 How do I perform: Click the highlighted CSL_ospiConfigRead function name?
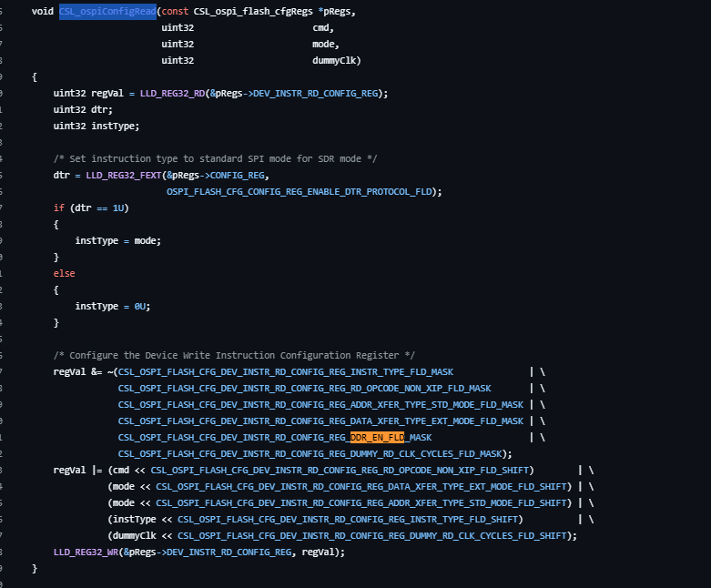coord(107,11)
